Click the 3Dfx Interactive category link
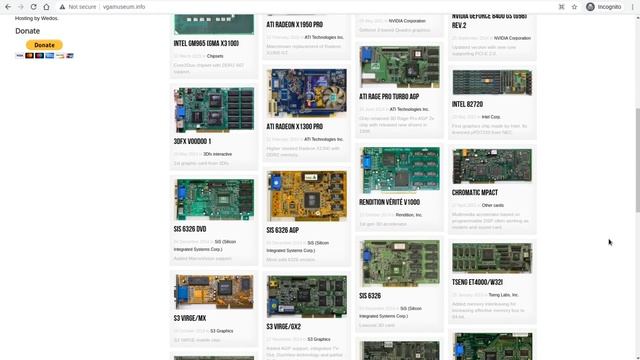640x360 pixels. [x=218, y=154]
